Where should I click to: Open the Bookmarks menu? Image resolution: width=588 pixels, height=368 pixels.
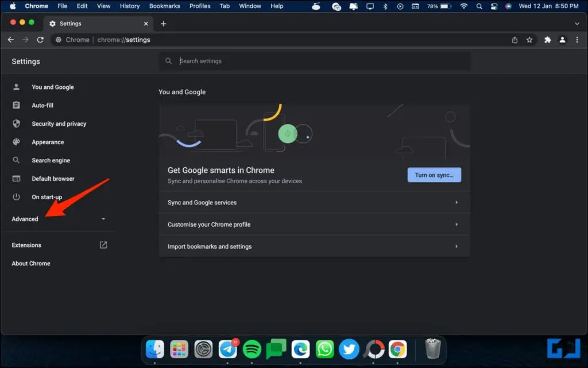coord(165,6)
